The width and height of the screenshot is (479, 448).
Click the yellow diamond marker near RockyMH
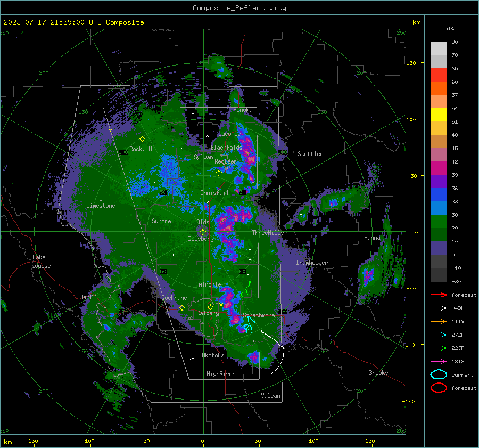[142, 139]
